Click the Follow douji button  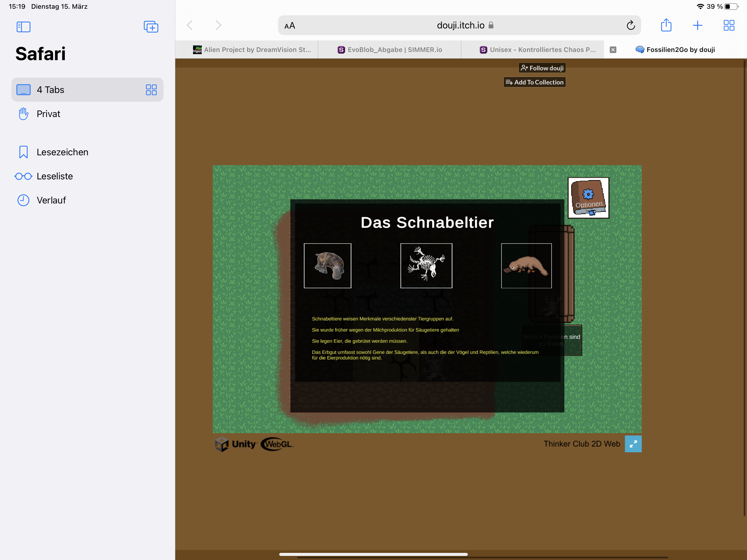[542, 68]
